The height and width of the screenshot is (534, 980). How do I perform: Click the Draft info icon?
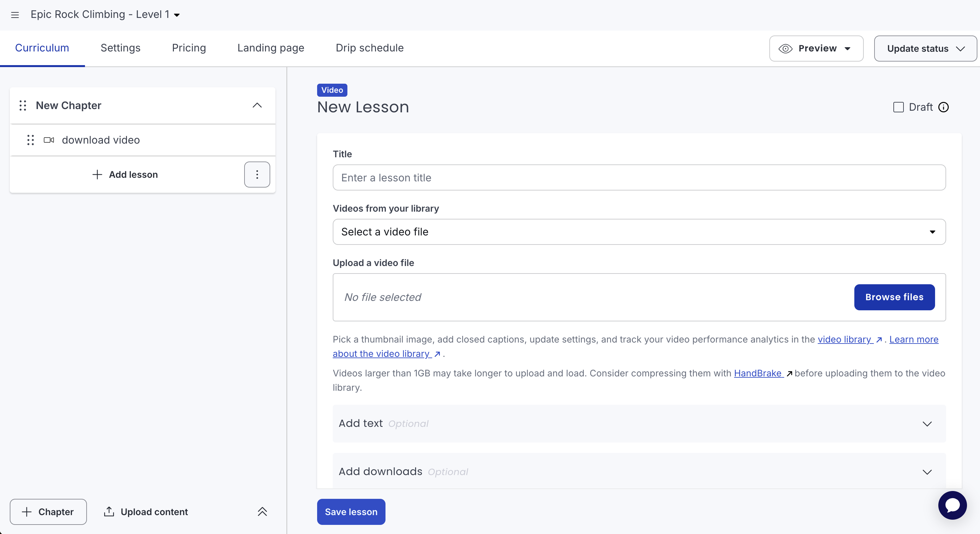[943, 107]
